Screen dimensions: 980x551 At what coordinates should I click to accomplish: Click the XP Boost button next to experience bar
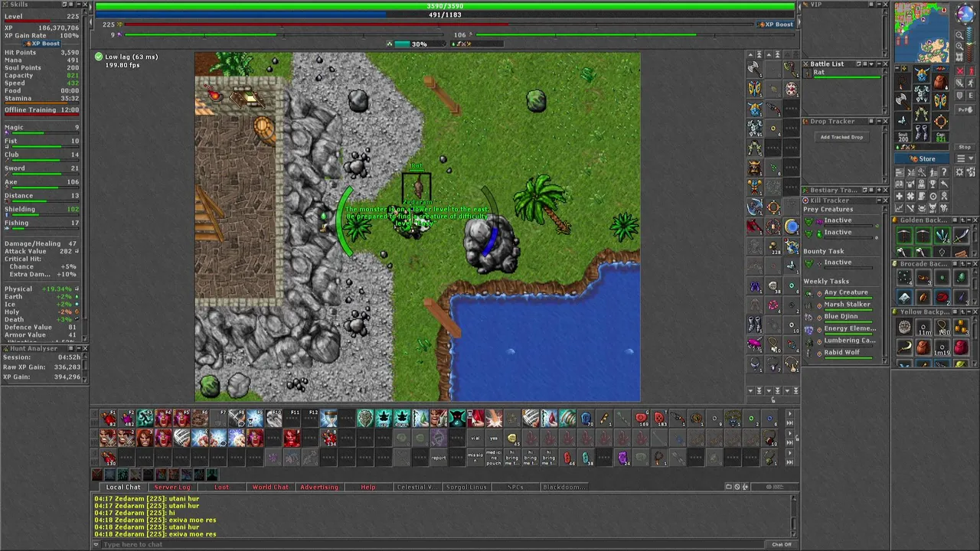[776, 24]
